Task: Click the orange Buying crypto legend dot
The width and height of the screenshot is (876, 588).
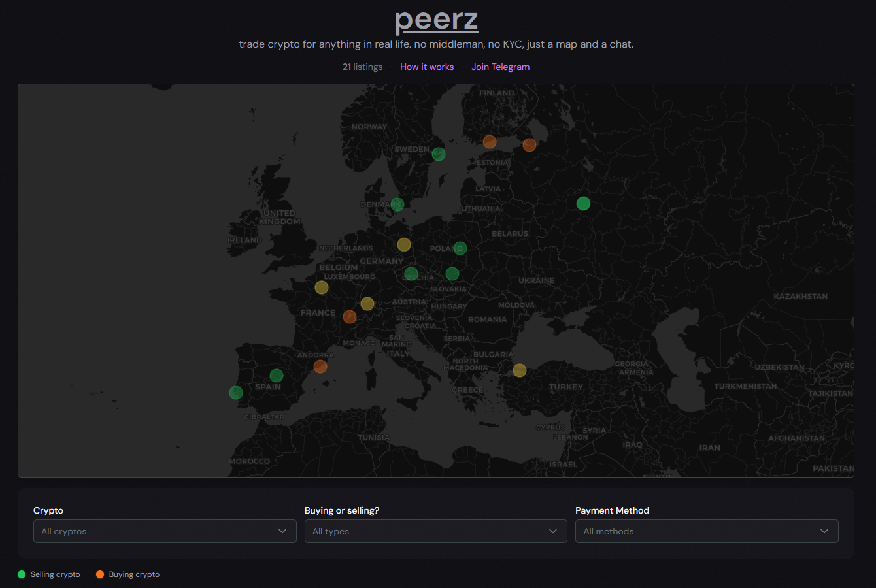Action: click(x=100, y=574)
